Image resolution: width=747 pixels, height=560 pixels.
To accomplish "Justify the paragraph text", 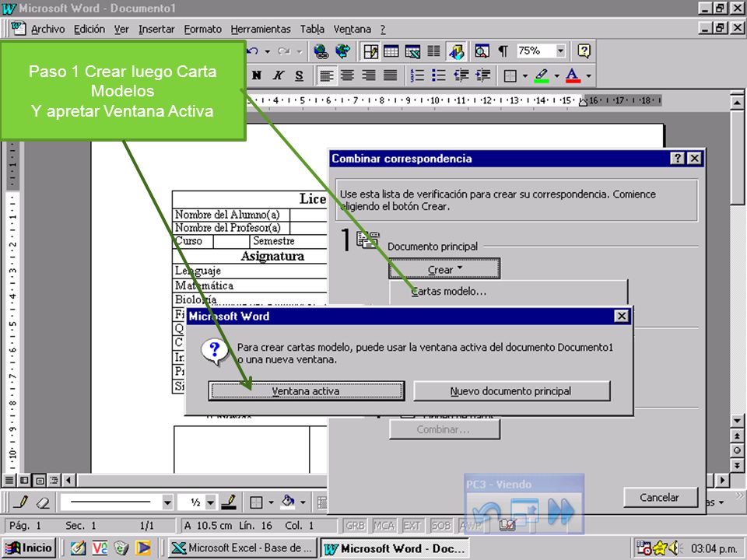I will [390, 75].
